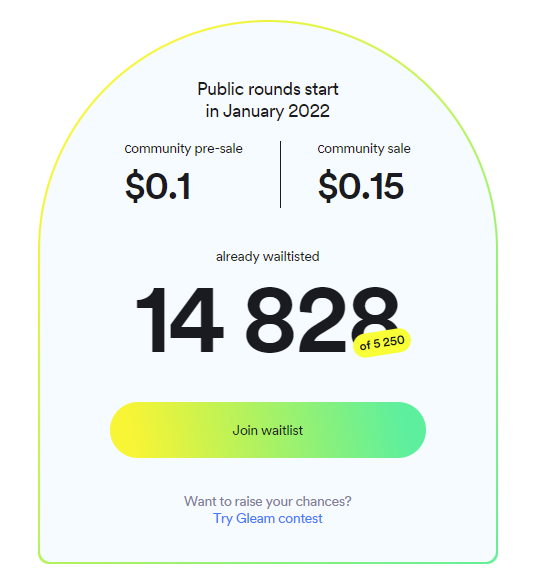Click the "Public rounds start" heading line
The width and height of the screenshot is (536, 586).
click(268, 89)
